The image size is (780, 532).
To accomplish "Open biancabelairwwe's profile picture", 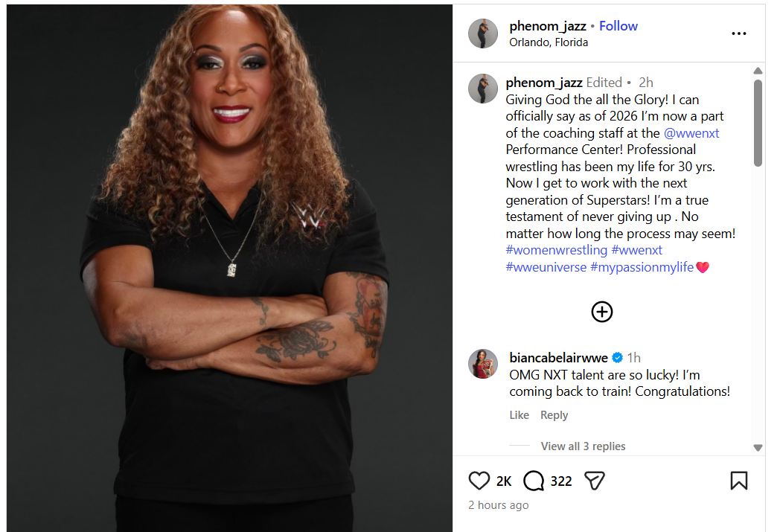I will click(483, 364).
